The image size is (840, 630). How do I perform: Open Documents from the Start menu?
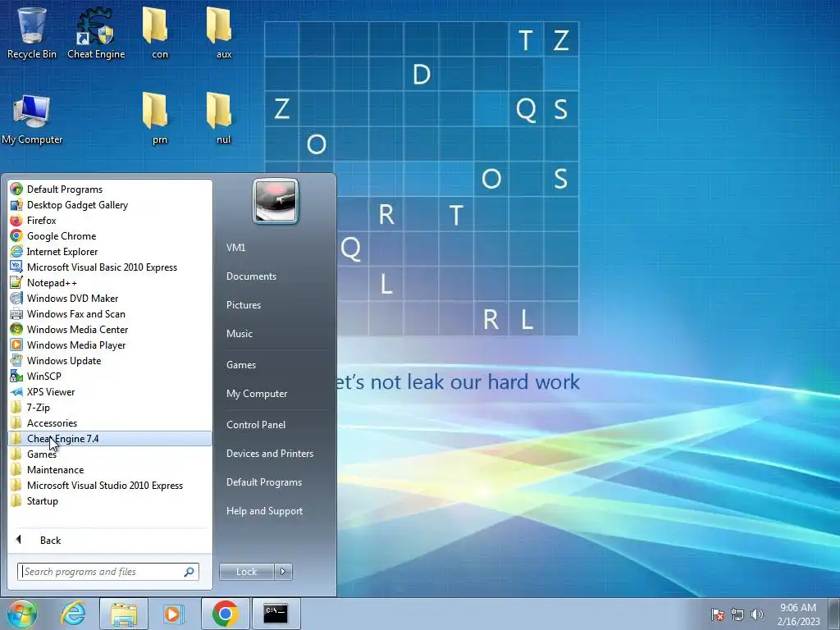[x=274, y=276]
